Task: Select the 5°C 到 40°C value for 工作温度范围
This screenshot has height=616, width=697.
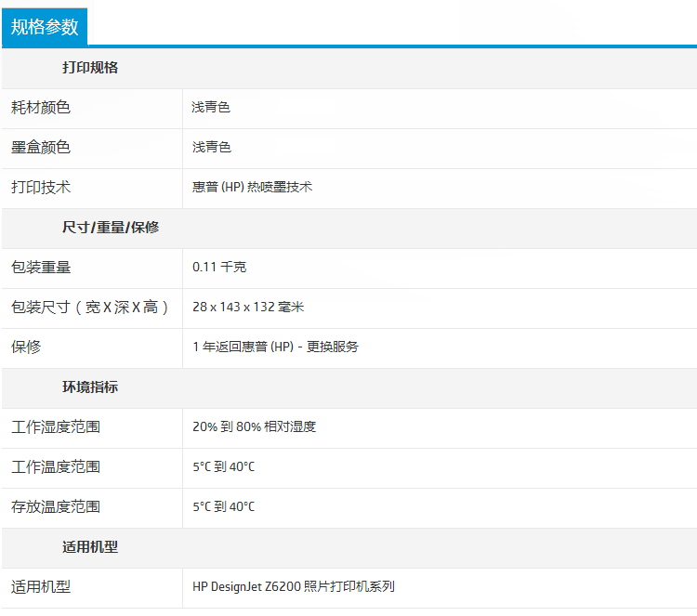Action: pos(223,466)
